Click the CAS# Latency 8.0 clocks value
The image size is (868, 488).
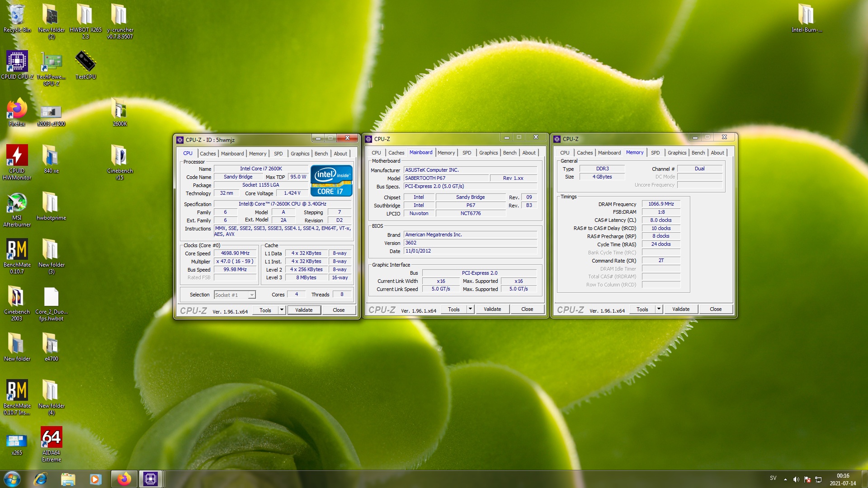pyautogui.click(x=661, y=221)
